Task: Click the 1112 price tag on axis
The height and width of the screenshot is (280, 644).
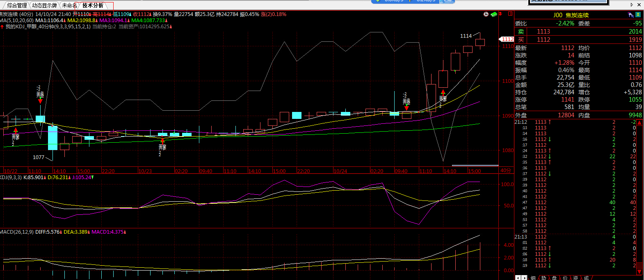Action: [506, 39]
